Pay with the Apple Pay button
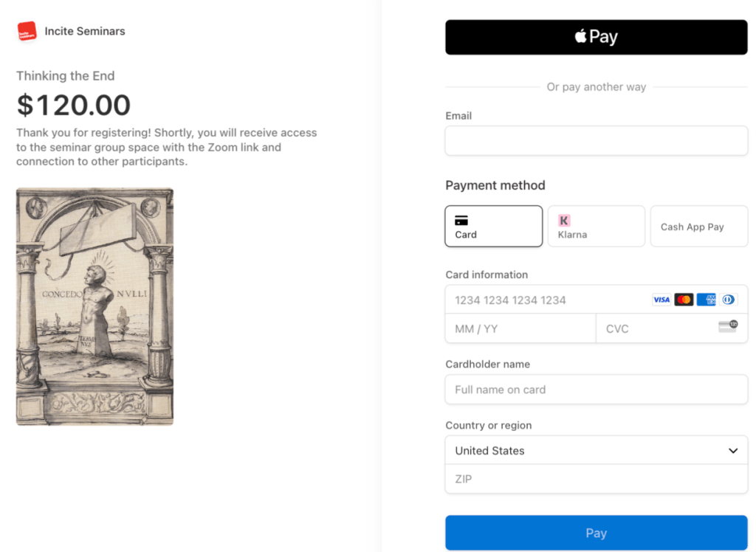The image size is (756, 552). [x=596, y=37]
